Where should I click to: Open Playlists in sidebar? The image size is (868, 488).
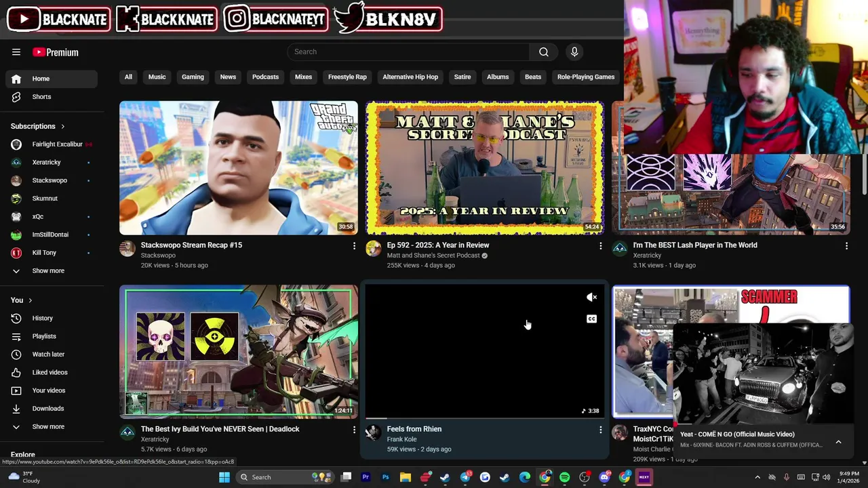52,336
